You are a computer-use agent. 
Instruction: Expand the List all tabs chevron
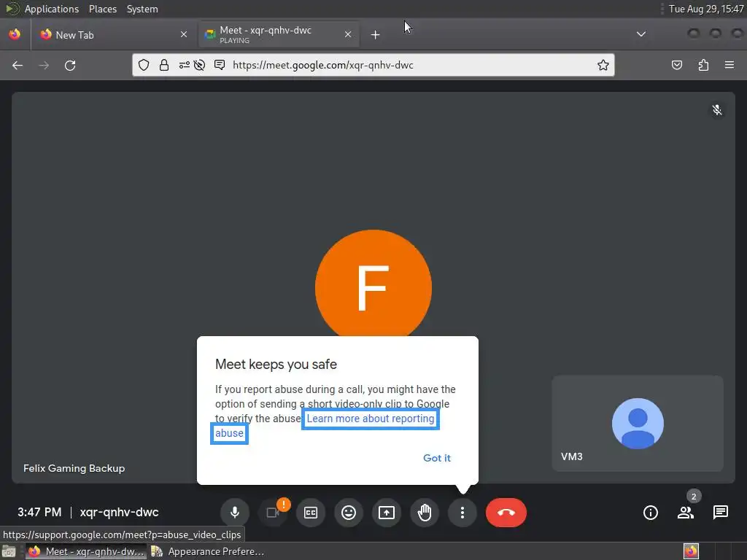pos(641,34)
